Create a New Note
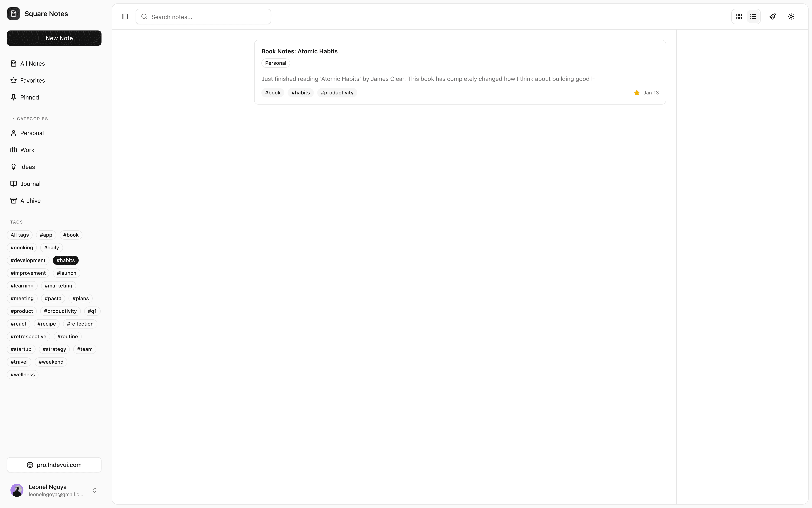Screen dimensions: 812x508 pyautogui.click(x=54, y=38)
